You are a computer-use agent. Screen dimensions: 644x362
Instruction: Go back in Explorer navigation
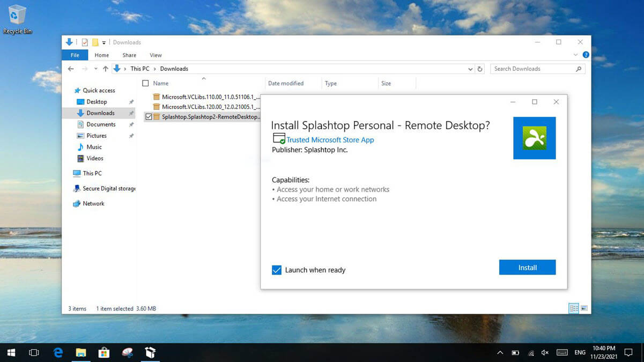point(71,69)
